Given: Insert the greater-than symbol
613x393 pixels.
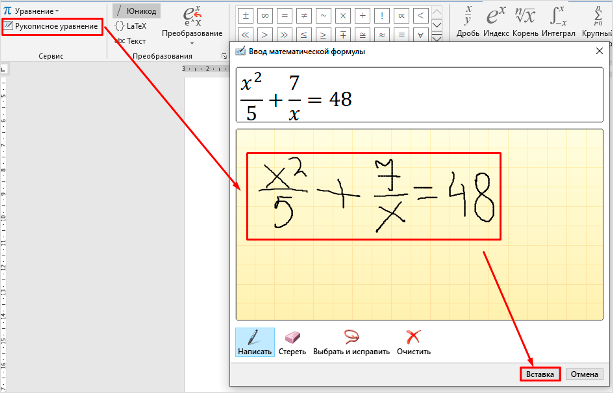Looking at the screenshot, I should pyautogui.click(x=265, y=35).
